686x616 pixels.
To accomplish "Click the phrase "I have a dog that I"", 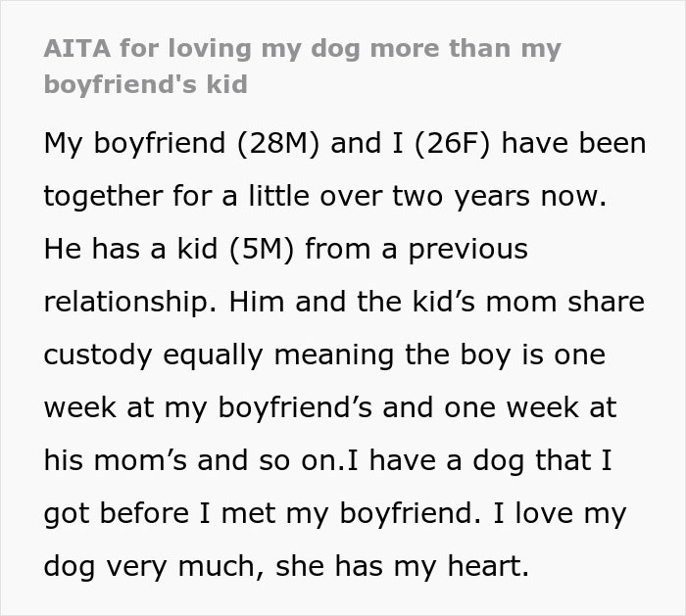I will 472,460.
